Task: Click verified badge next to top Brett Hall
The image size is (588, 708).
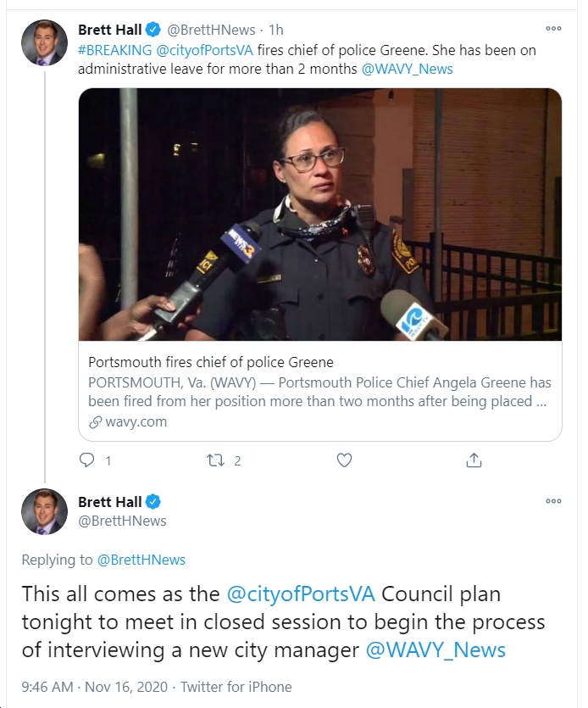Action: pos(153,30)
